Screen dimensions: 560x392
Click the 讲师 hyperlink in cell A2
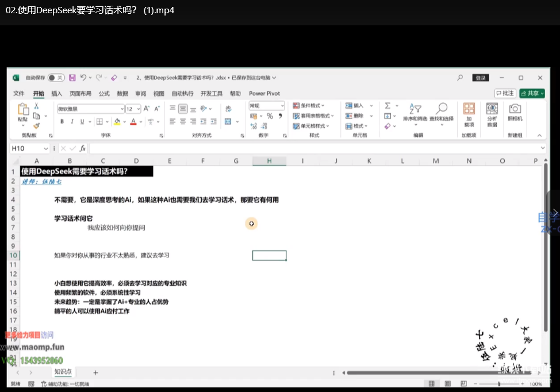click(x=41, y=182)
